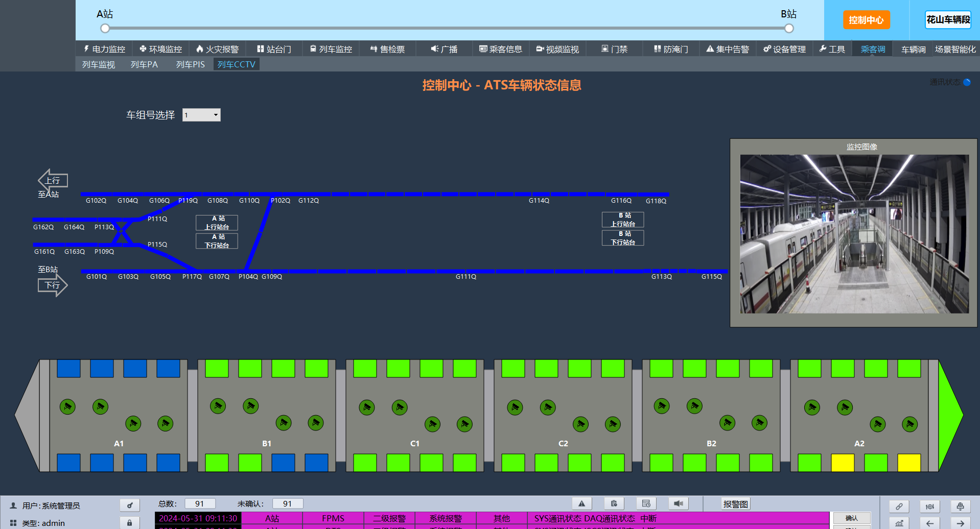Open the 列车监控 menu

(331, 49)
